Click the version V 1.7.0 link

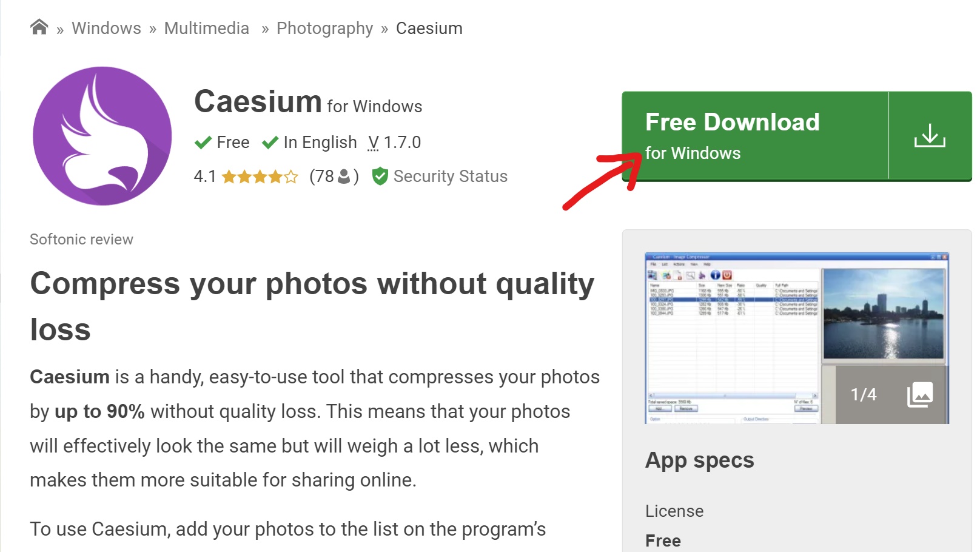395,142
